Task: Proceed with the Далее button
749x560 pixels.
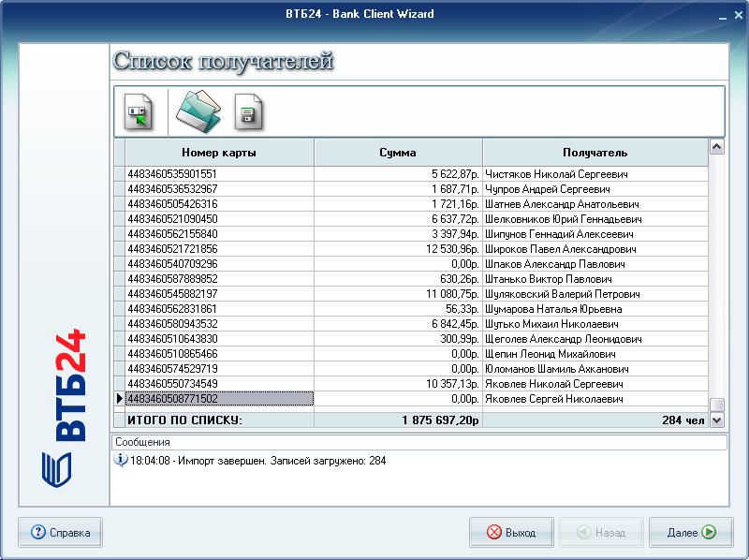Action: [x=691, y=533]
